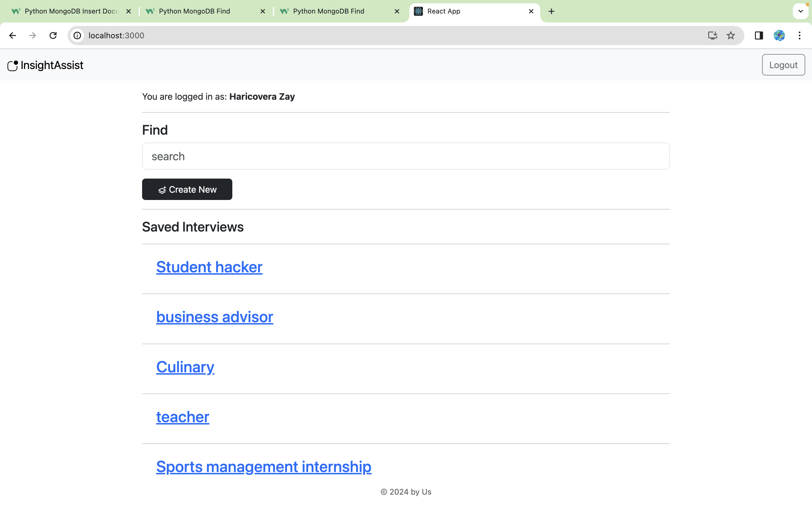Click the browser back arrow

[12, 35]
